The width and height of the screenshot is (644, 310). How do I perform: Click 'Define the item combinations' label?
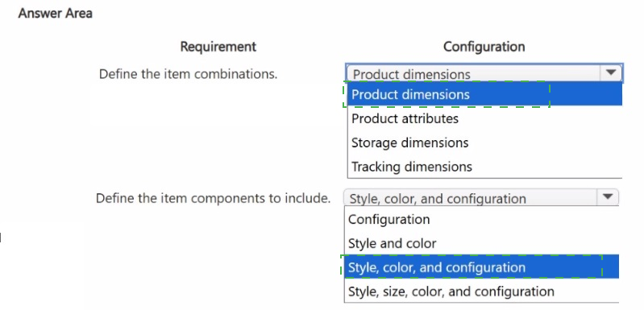(188, 74)
